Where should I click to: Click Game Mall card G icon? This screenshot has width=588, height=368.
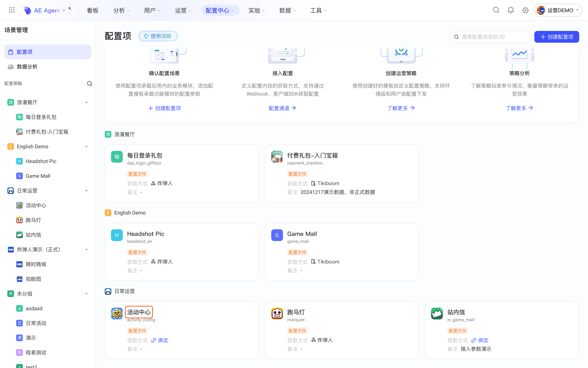click(277, 235)
